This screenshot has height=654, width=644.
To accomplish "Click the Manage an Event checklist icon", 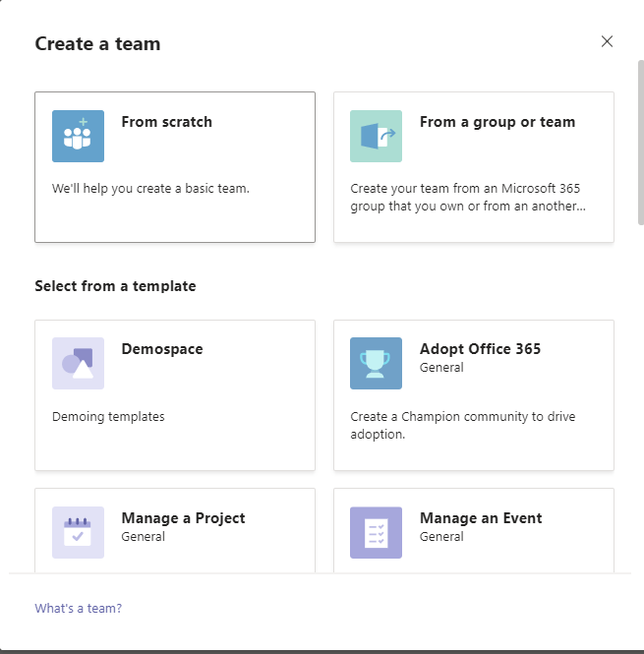I will 376,532.
